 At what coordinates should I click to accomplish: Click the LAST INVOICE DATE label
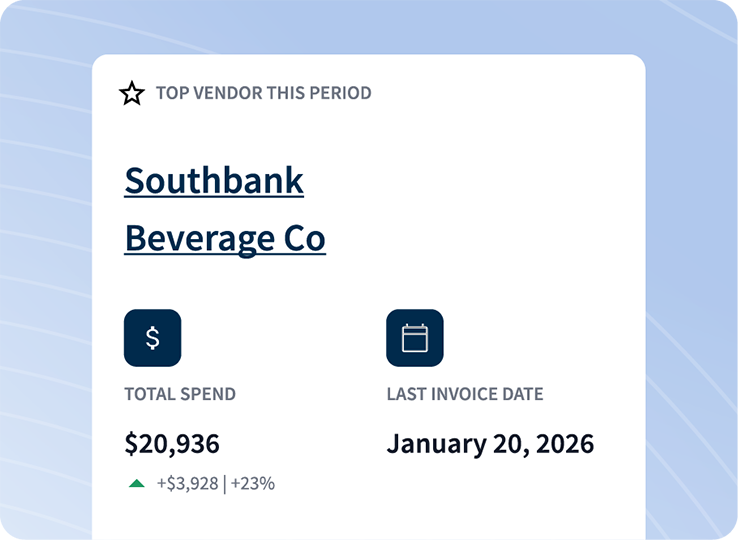pyautogui.click(x=465, y=394)
